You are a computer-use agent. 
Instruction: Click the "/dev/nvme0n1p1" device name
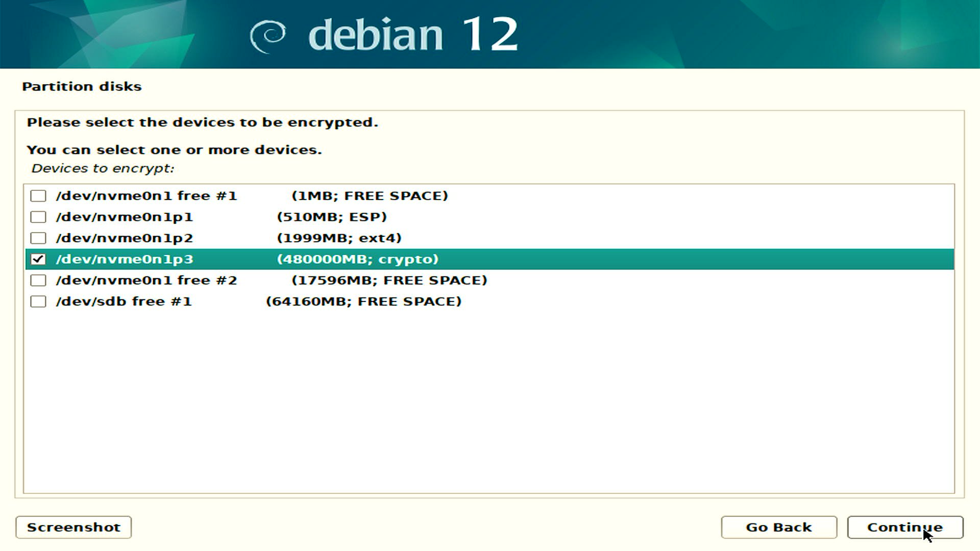point(125,217)
